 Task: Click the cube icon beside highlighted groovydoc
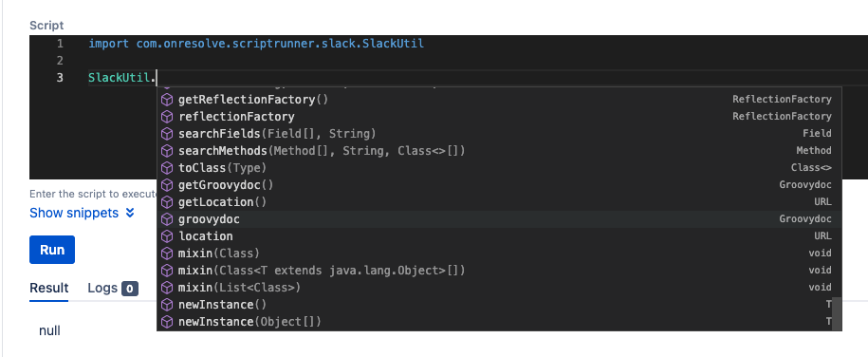(x=167, y=219)
